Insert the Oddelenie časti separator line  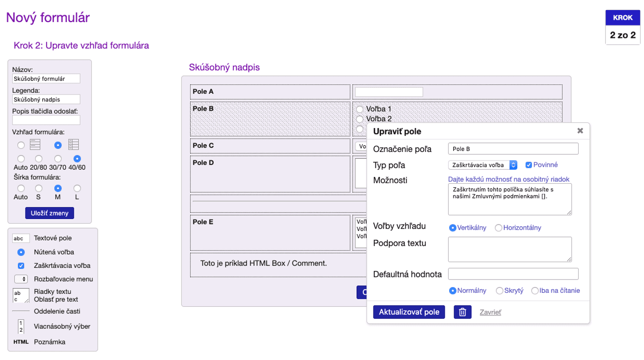[x=21, y=311]
